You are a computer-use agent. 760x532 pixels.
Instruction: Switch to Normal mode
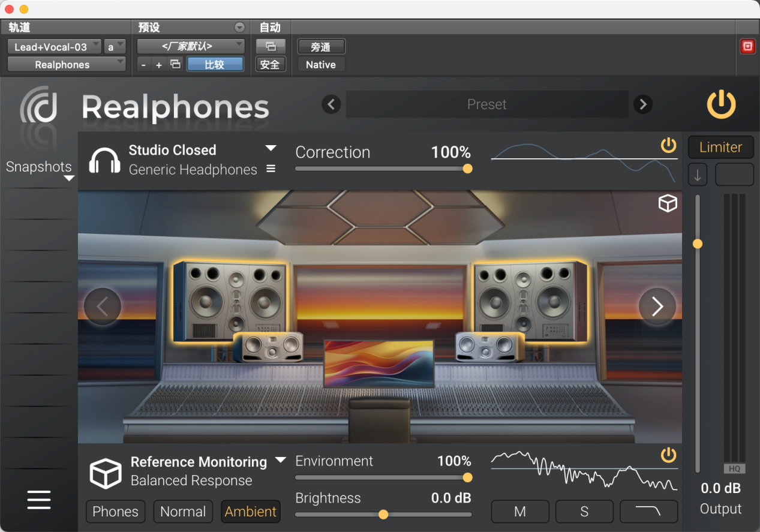[x=183, y=512]
